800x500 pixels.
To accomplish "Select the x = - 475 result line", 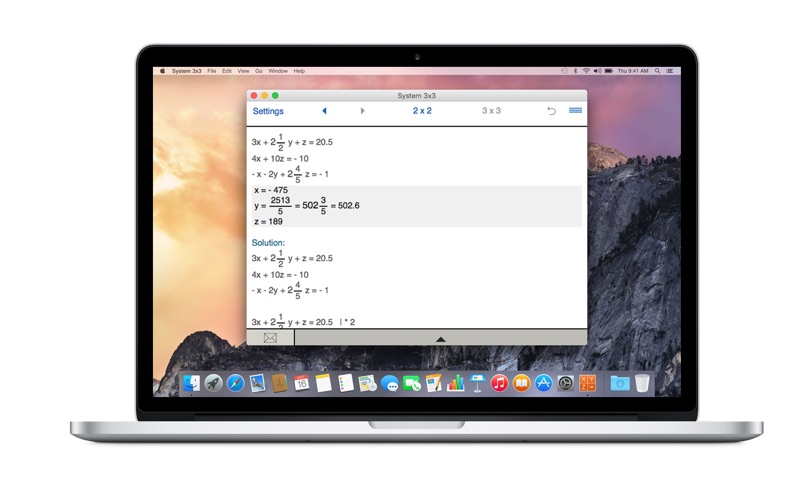I will [x=271, y=190].
